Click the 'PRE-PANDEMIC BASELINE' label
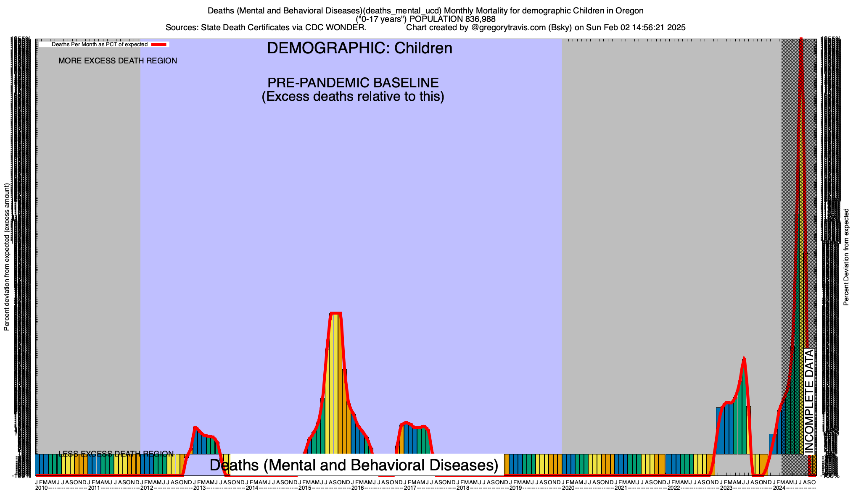The image size is (861, 504). pos(353,83)
